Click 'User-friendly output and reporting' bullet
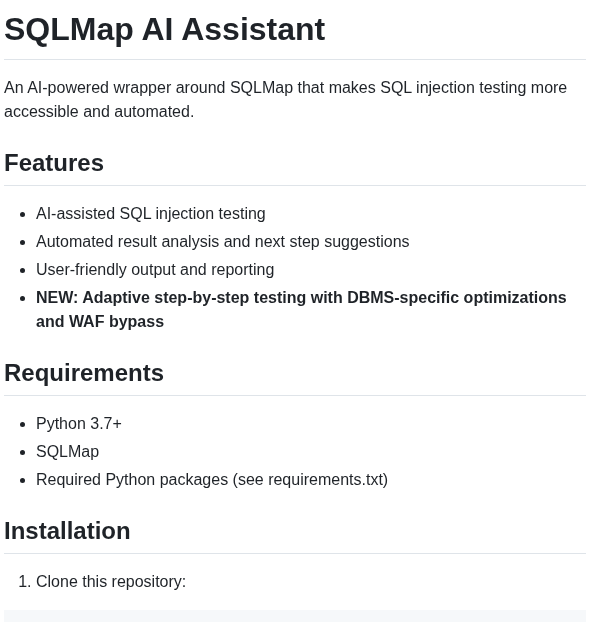589x622 pixels. 155,269
